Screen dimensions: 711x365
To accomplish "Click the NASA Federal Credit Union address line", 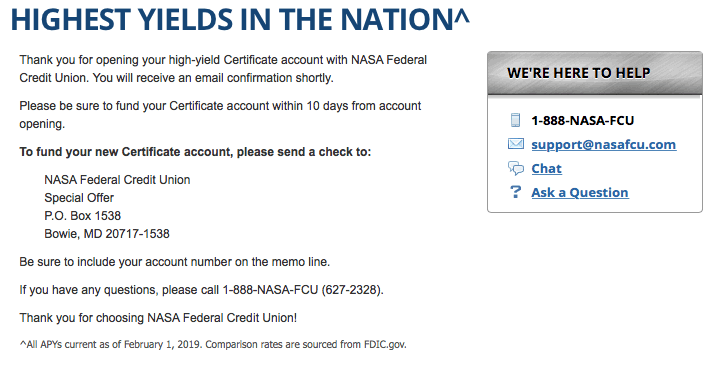I will click(117, 180).
